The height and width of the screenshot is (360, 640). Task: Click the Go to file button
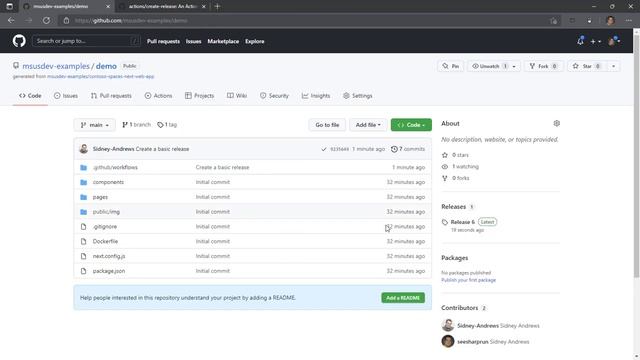pos(327,125)
